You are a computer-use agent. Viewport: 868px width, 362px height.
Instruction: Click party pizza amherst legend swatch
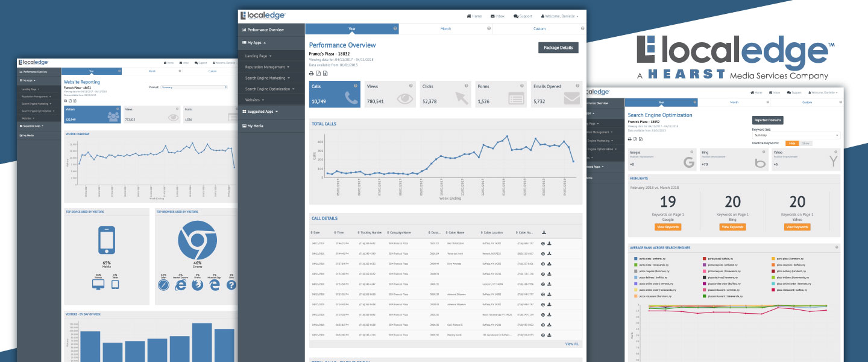pyautogui.click(x=636, y=258)
